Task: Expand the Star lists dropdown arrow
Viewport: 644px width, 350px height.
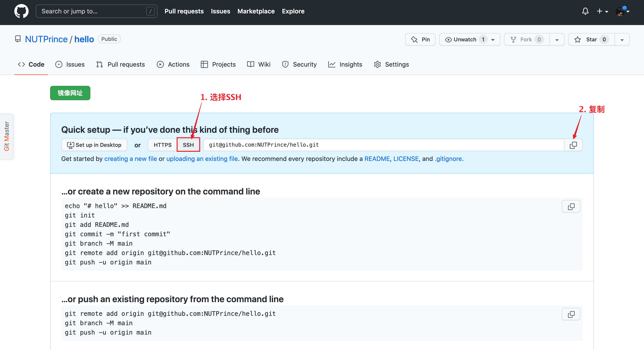Action: coord(622,40)
